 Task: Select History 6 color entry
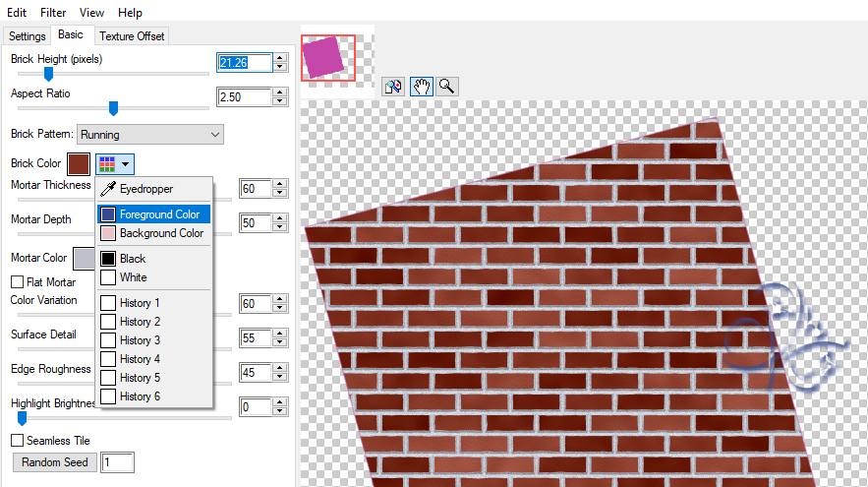tap(154, 396)
